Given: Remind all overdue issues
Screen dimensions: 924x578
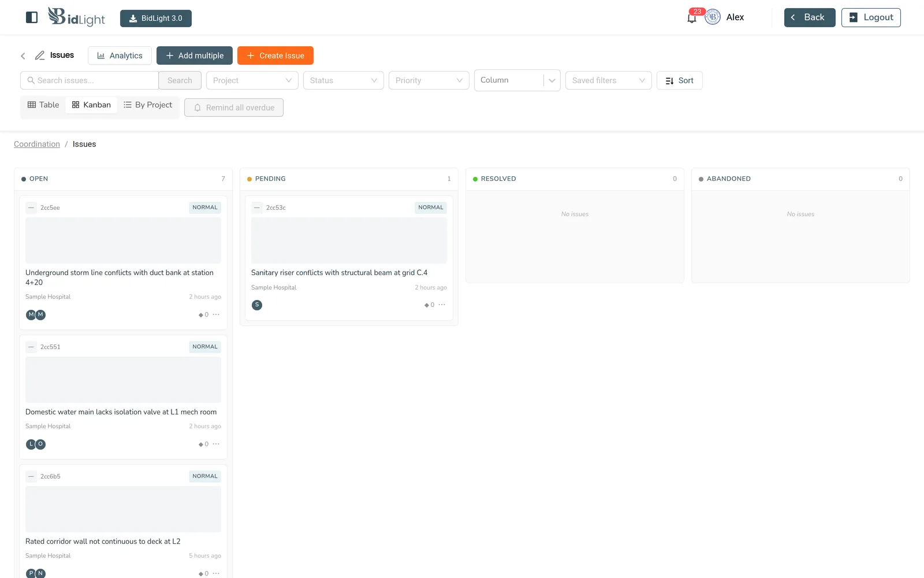Looking at the screenshot, I should tap(234, 108).
